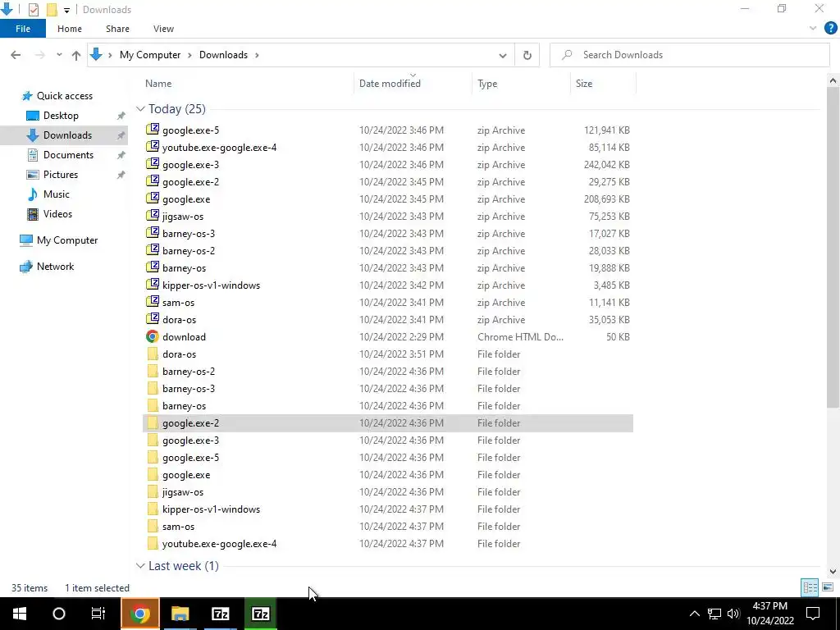Click Downloads in address path
Screen dimensions: 840x630
[223, 55]
